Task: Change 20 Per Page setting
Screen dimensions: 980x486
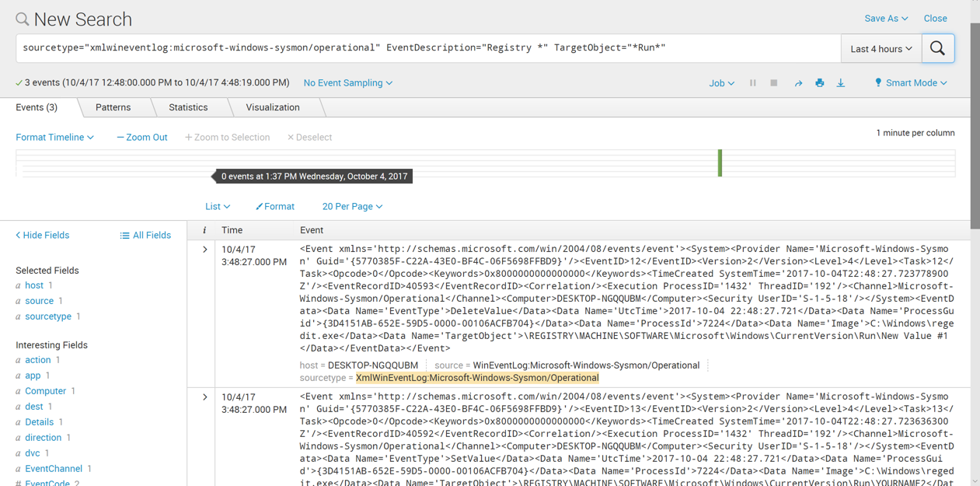Action: point(352,206)
